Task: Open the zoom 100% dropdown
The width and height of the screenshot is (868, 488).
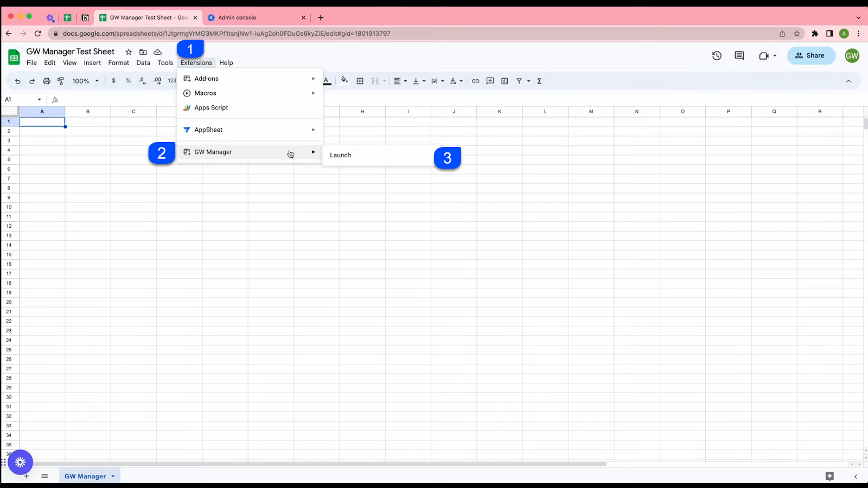Action: click(x=86, y=81)
